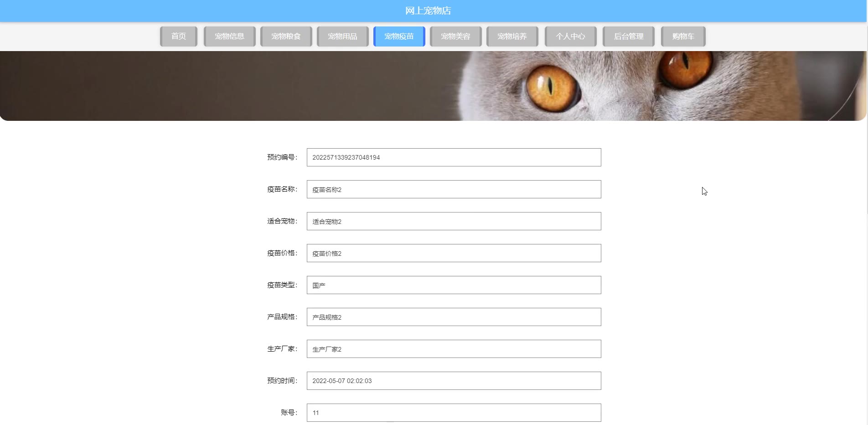Image resolution: width=868 pixels, height=425 pixels.
Task: Click the 产品规格 input box
Action: [454, 317]
